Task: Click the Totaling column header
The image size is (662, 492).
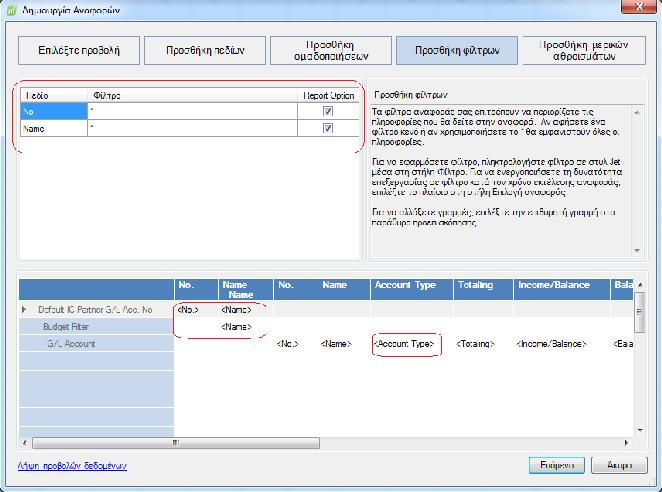Action: click(x=483, y=289)
